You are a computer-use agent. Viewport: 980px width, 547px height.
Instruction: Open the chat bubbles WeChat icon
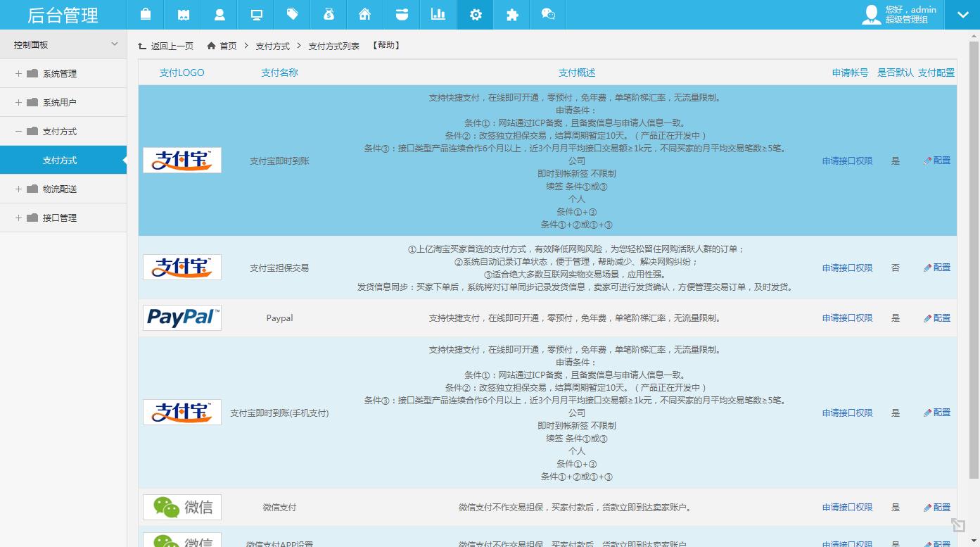click(548, 15)
